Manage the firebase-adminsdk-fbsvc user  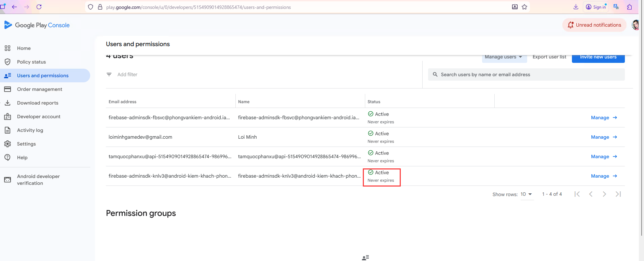tap(604, 118)
